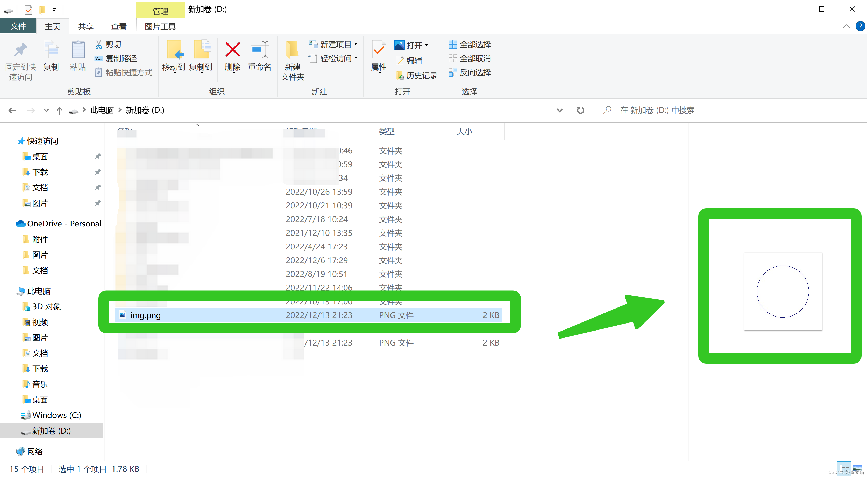Screen dimensions: 868x477
Task: Click Invert Selection option
Action: pos(470,72)
